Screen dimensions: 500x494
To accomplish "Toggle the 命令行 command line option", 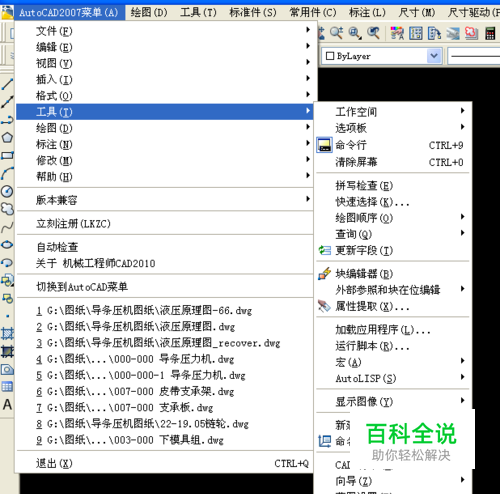I will pyautogui.click(x=393, y=145).
